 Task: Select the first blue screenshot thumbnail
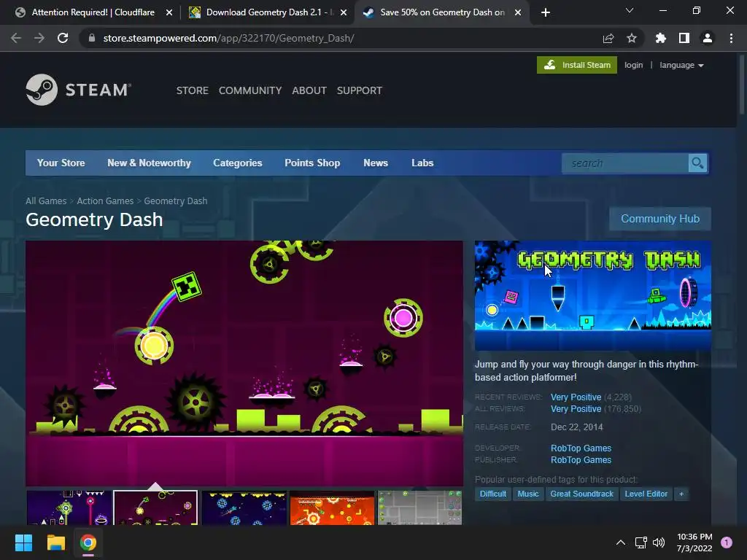[x=69, y=508]
